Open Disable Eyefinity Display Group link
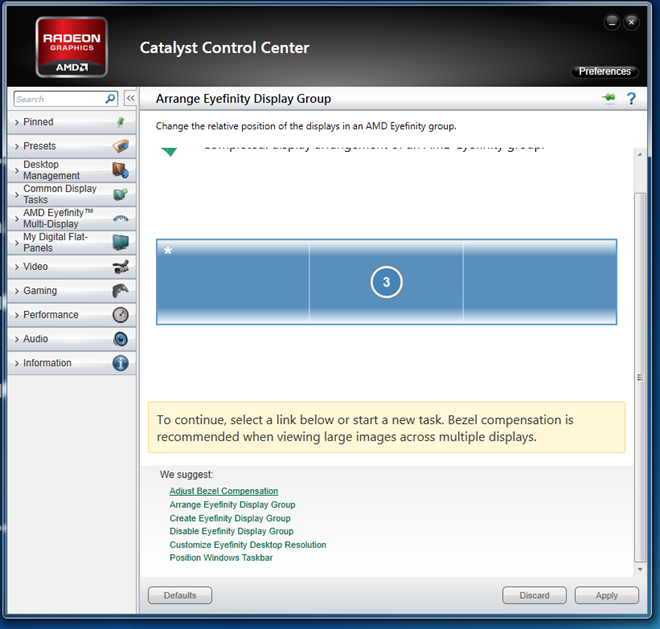 click(x=232, y=531)
